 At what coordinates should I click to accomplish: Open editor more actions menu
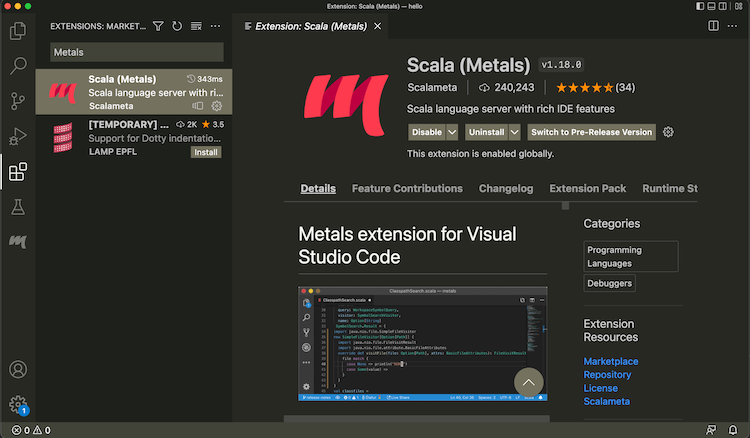tap(732, 26)
